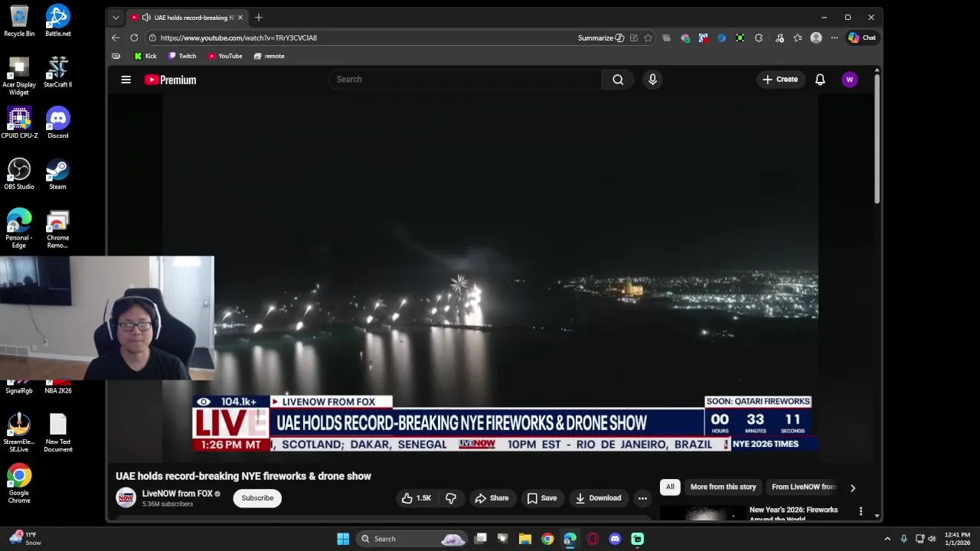Open the YouTube guide hamburger menu
This screenshot has width=980, height=551.
[x=126, y=80]
